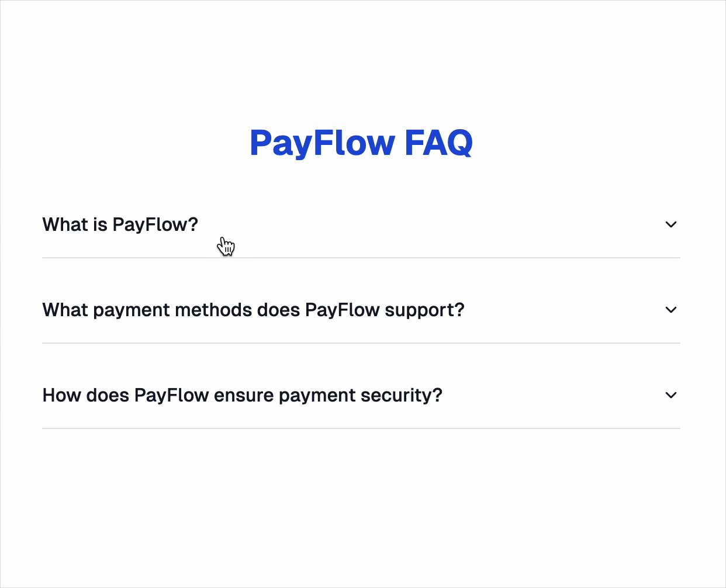The width and height of the screenshot is (726, 588).
Task: Open the second FAQ about payment methods
Action: click(254, 310)
